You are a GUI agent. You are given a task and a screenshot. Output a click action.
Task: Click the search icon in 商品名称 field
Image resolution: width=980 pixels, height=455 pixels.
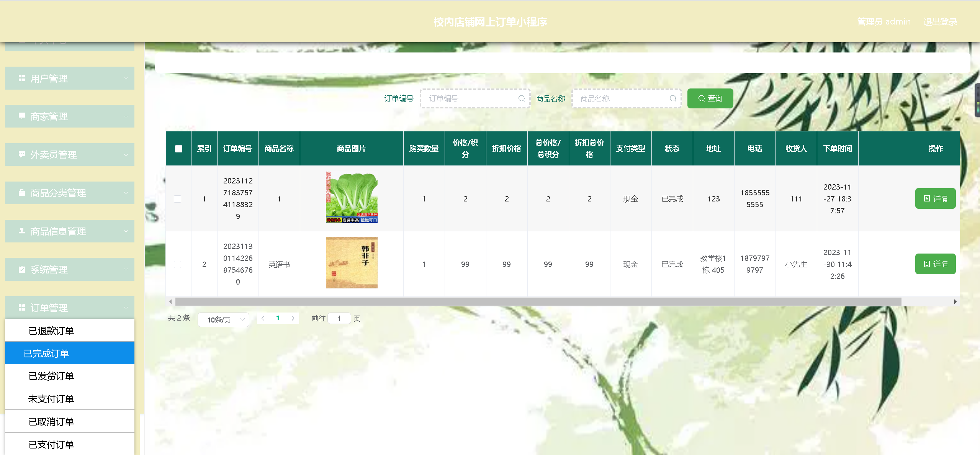[672, 98]
